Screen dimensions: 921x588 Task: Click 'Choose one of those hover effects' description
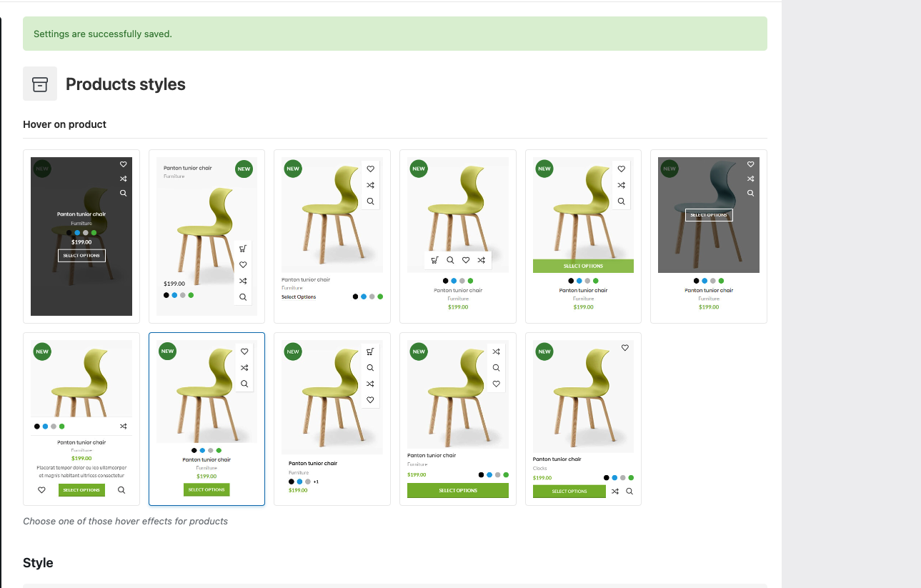pos(125,521)
